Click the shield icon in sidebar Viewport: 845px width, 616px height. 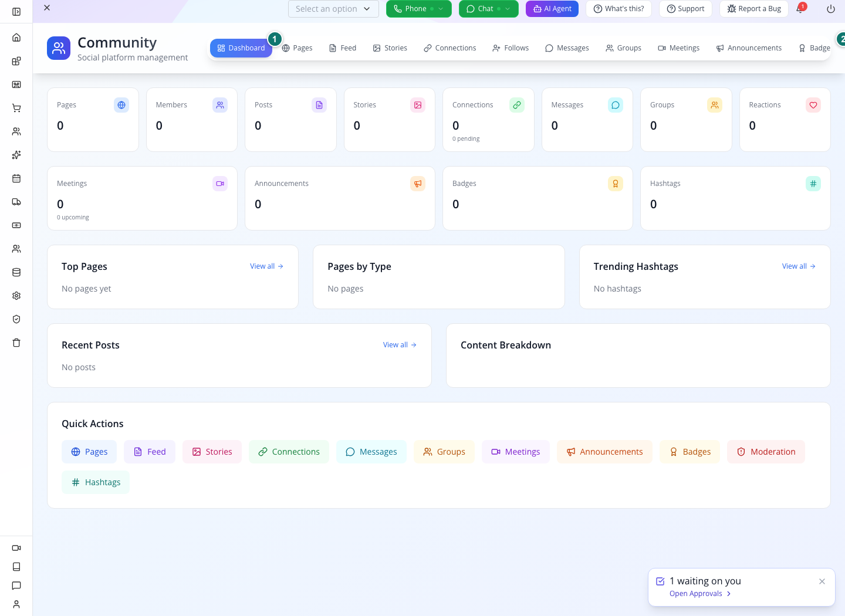[16, 319]
